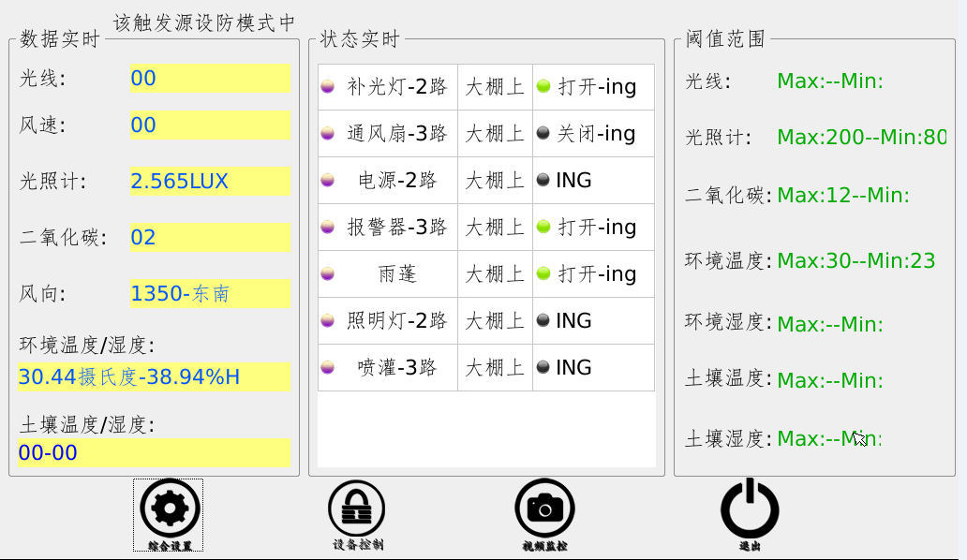This screenshot has height=560, width=967.
Task: Click purple indicator beside 喷灌-3路
Action: pos(328,368)
